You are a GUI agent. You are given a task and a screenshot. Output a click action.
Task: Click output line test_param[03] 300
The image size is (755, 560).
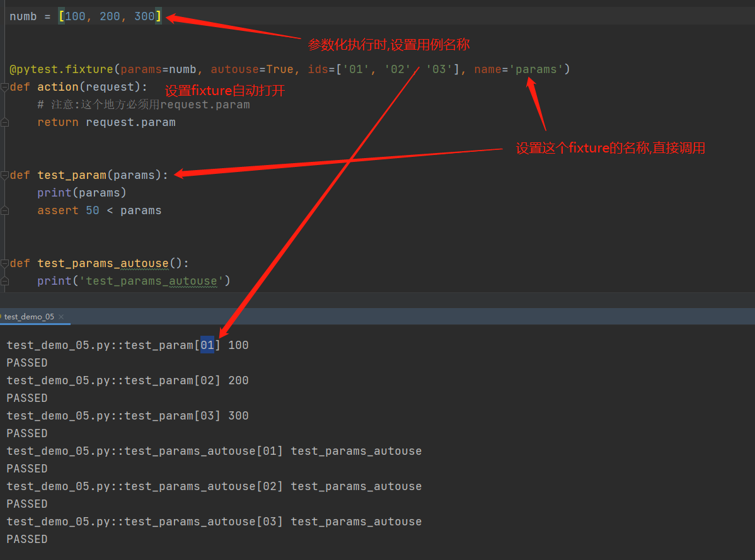(127, 416)
